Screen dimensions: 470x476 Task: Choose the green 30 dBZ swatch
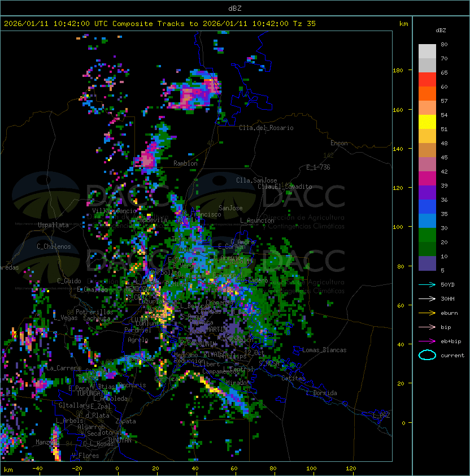pyautogui.click(x=427, y=235)
